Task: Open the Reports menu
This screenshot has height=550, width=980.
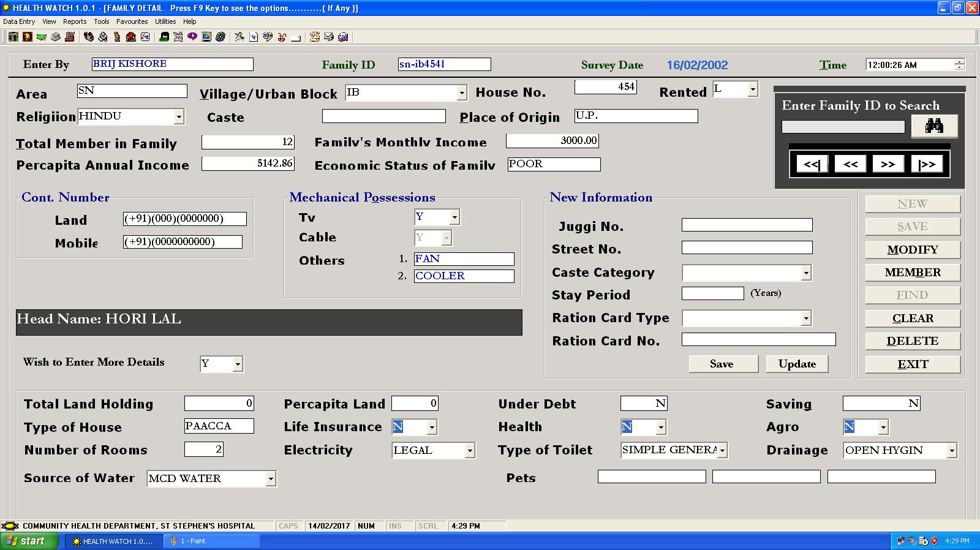Action: pos(75,21)
